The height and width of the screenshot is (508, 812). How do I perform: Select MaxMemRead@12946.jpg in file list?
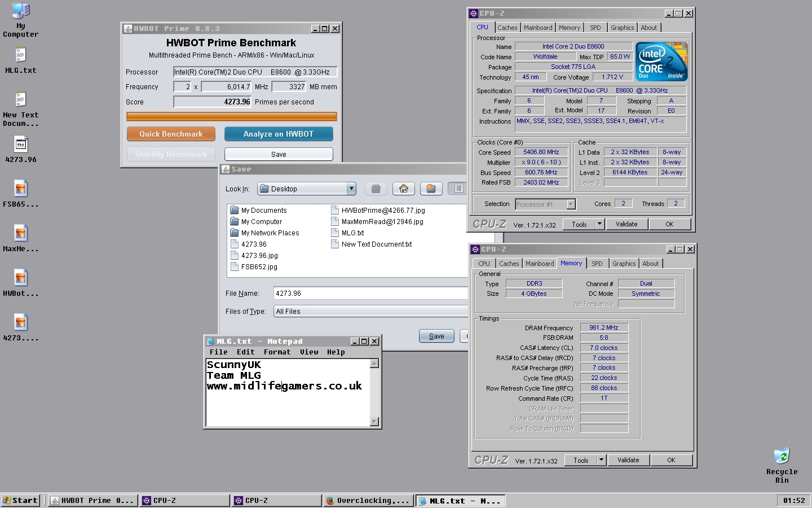pos(377,222)
